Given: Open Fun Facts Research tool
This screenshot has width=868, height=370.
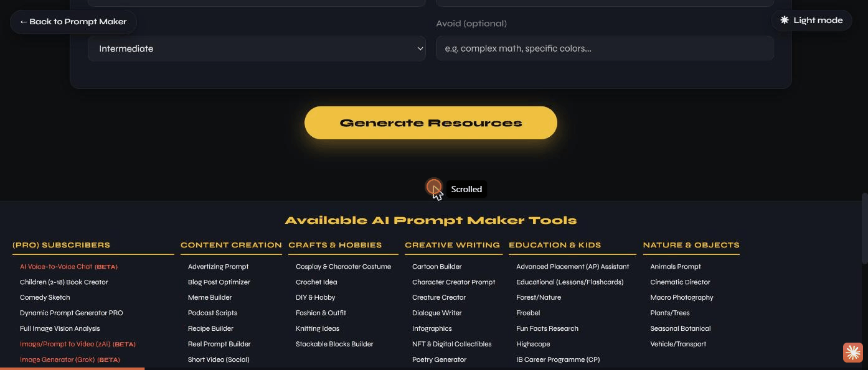Looking at the screenshot, I should [547, 329].
